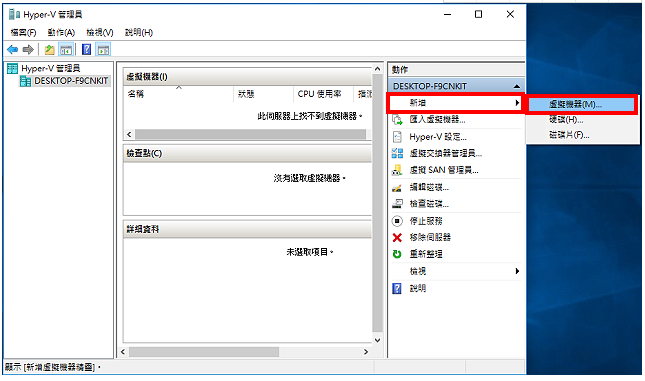The image size is (645, 381).
Task: Click the 編輯磁碟 edit disk icon
Action: (x=397, y=188)
